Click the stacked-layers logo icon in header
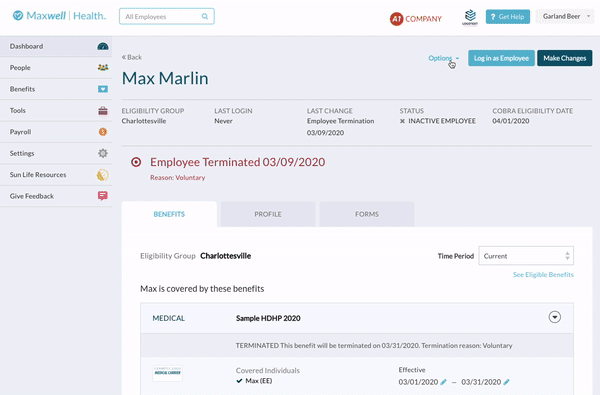The width and height of the screenshot is (600, 395). point(470,17)
